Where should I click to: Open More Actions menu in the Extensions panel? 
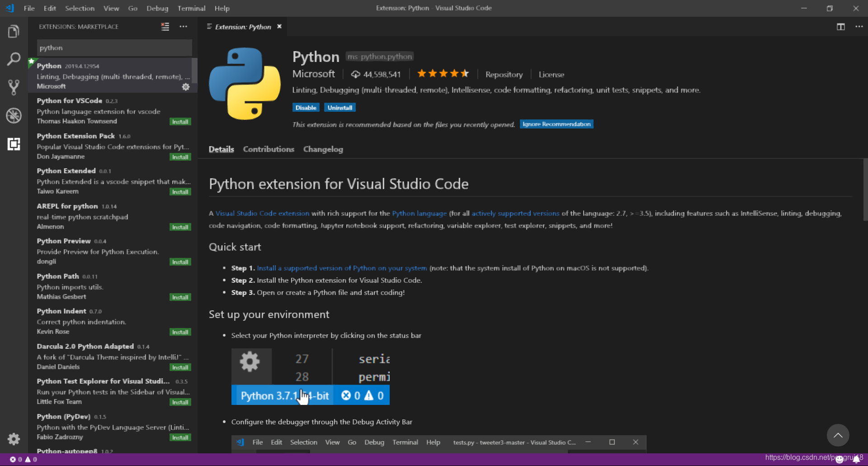pos(184,27)
